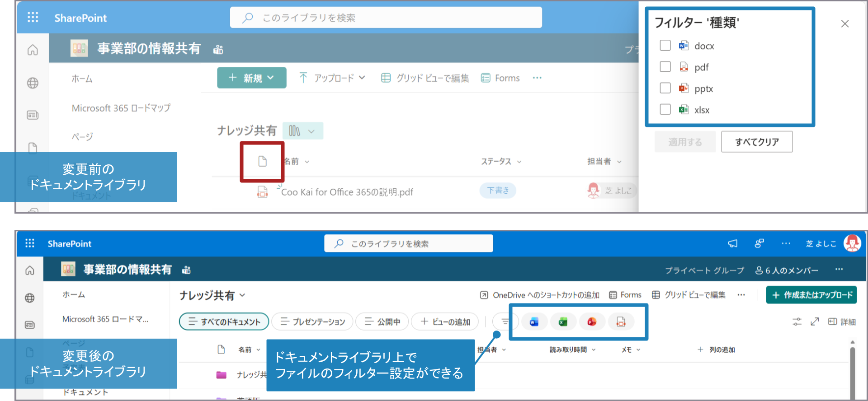Screen dimensions: 868x401
Task: Expand the ステータス column header menu
Action: pyautogui.click(x=501, y=162)
